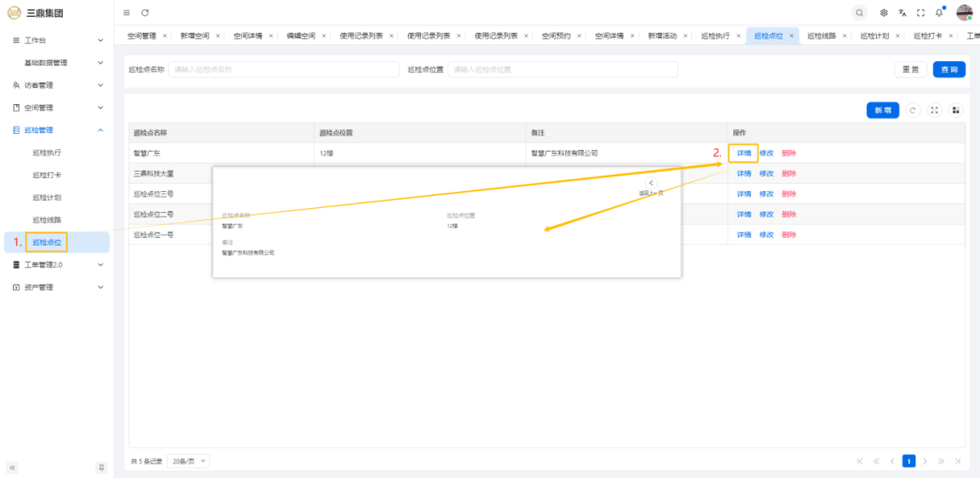The width and height of the screenshot is (980, 478).
Task: Click the language translation icon
Action: click(902, 12)
